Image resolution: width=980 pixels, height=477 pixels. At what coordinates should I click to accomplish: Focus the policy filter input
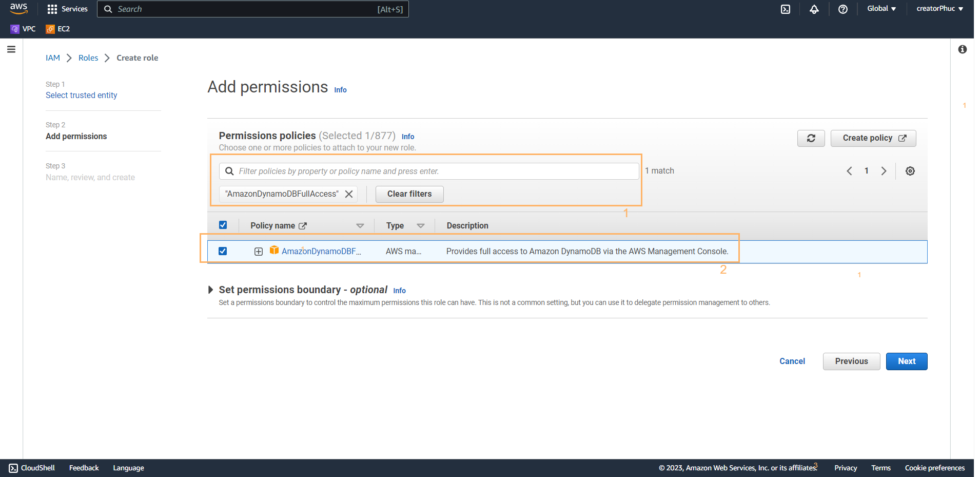pos(429,171)
